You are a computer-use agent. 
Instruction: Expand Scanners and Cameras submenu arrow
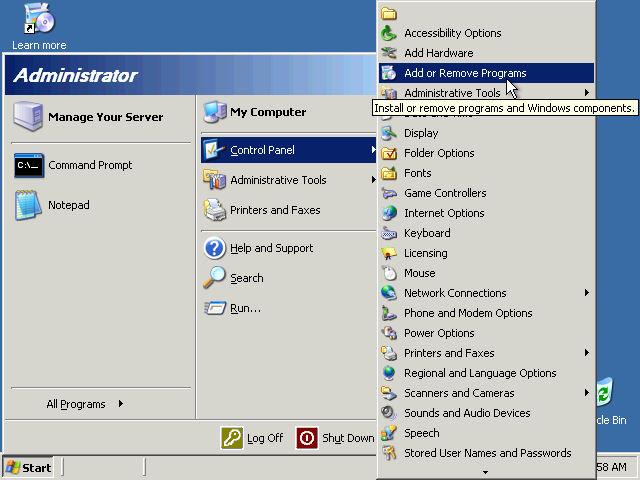point(586,393)
